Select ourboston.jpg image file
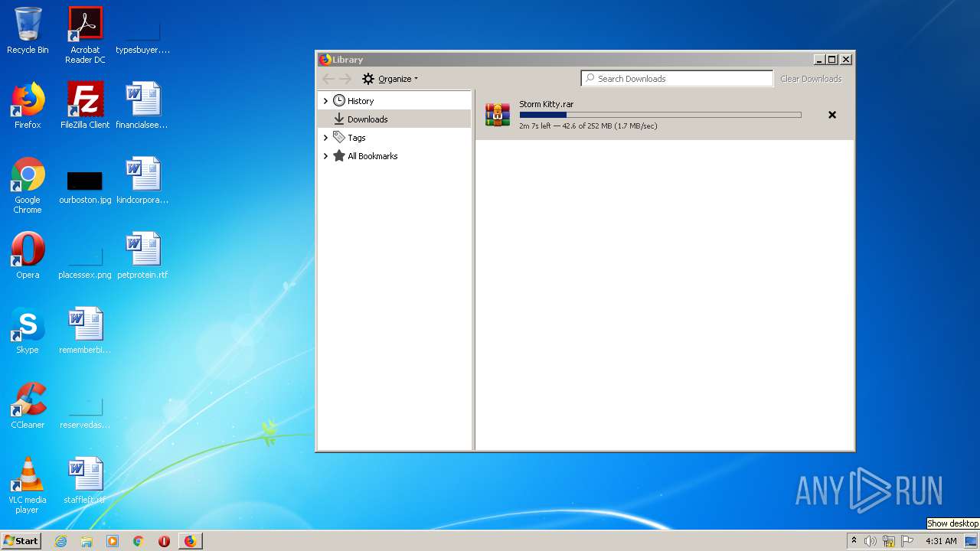The width and height of the screenshot is (980, 551). (x=85, y=185)
